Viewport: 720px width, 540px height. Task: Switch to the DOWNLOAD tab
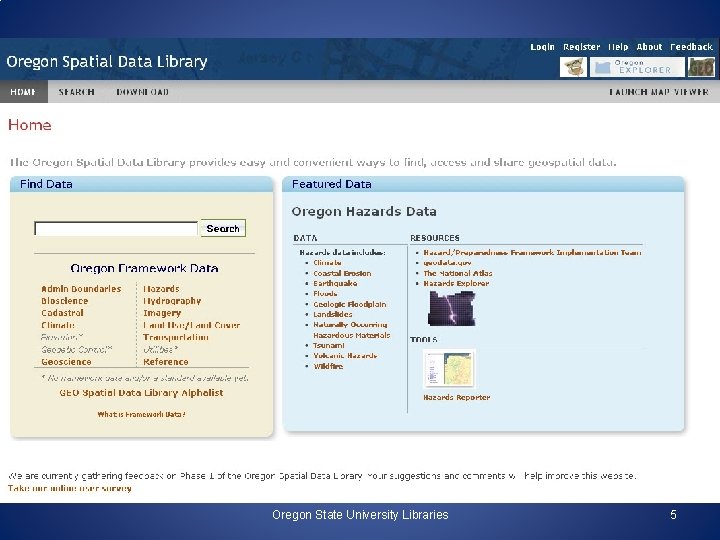click(x=142, y=92)
